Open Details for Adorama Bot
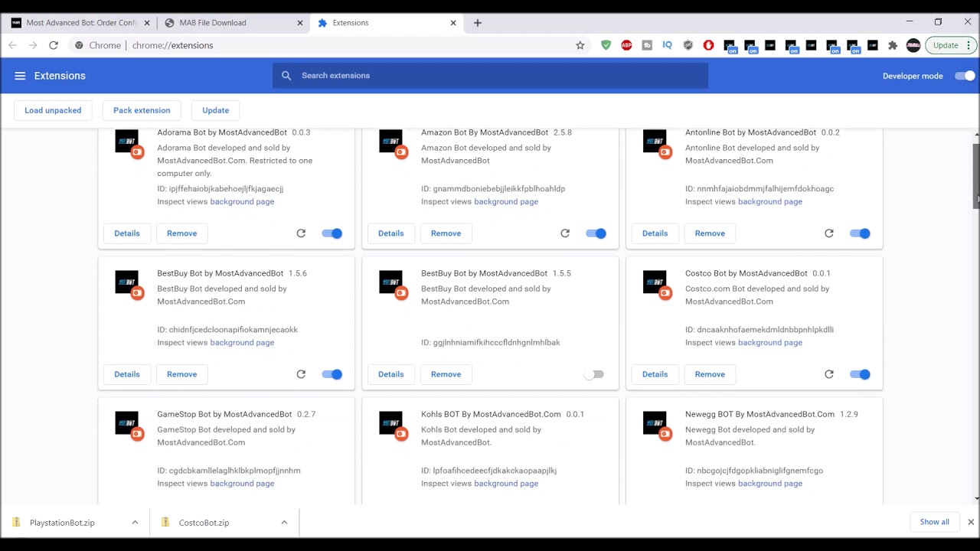The height and width of the screenshot is (551, 980). [127, 233]
